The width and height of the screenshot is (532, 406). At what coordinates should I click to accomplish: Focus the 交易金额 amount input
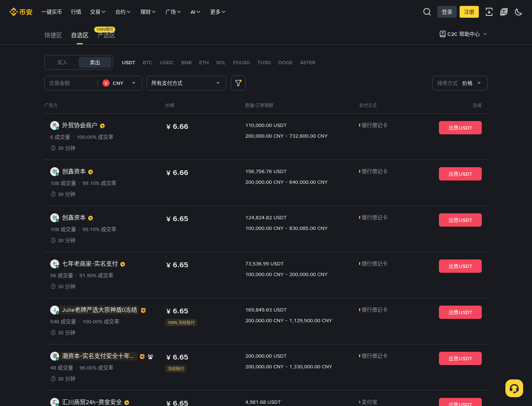(x=72, y=83)
